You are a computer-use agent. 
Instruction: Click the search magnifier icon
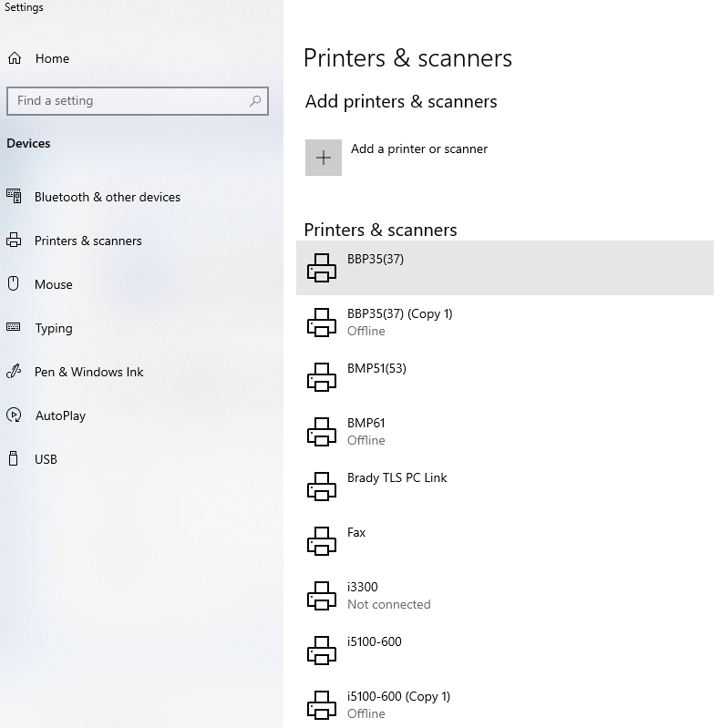pyautogui.click(x=255, y=101)
